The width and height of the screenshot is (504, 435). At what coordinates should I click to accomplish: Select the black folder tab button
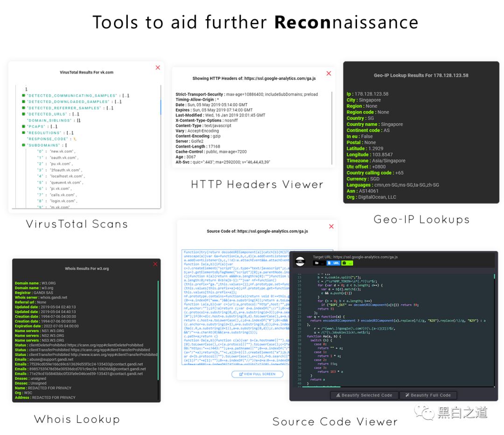click(x=319, y=263)
